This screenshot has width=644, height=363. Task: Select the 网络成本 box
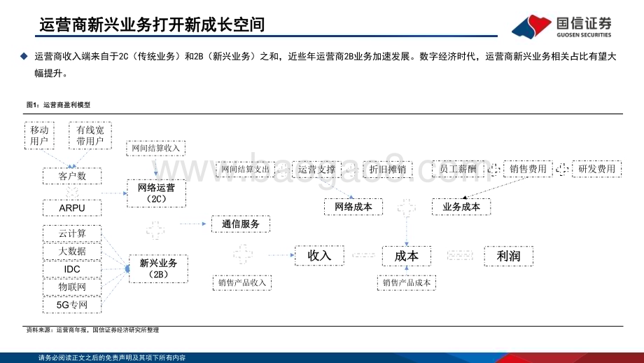pos(353,207)
